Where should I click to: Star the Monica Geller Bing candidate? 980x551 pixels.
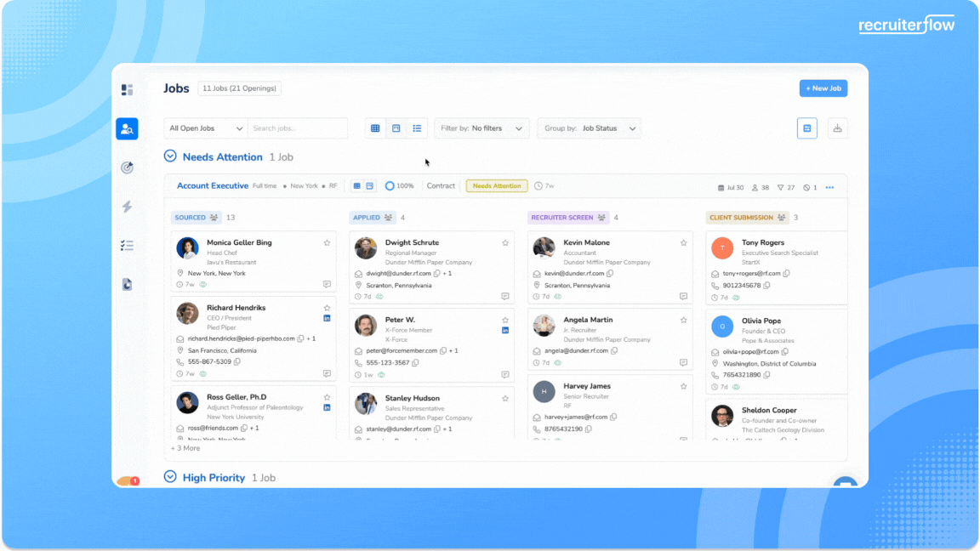point(327,243)
